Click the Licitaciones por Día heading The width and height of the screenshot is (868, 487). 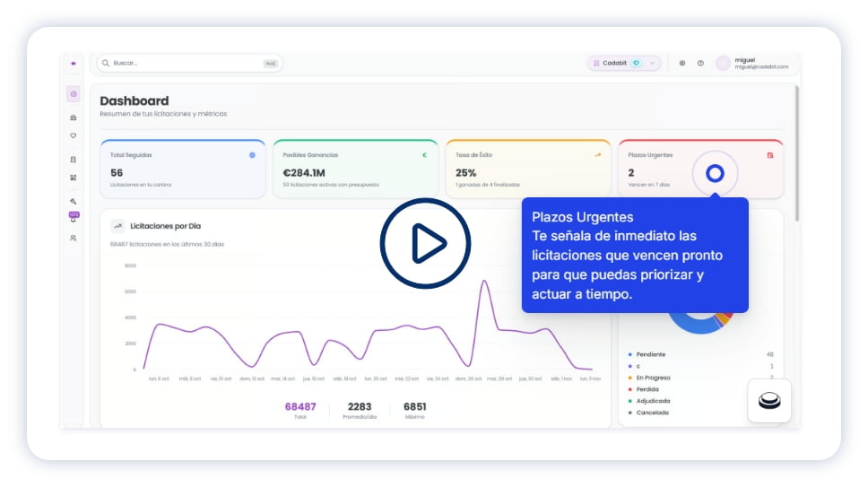coord(166,226)
